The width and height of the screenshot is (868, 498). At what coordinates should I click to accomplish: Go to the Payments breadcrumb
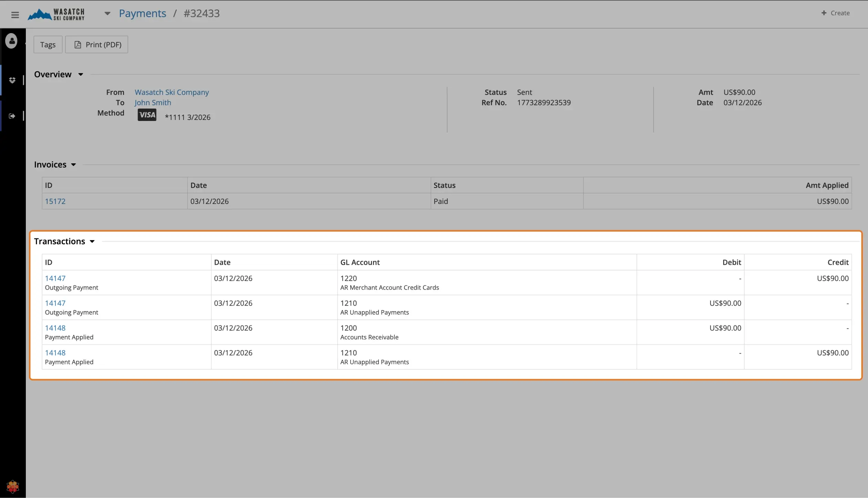143,13
